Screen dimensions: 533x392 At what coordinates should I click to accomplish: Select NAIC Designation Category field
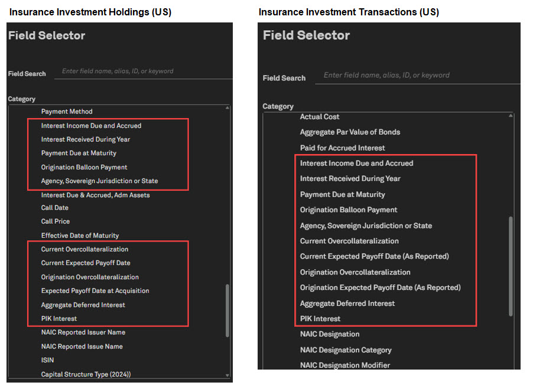tap(346, 350)
